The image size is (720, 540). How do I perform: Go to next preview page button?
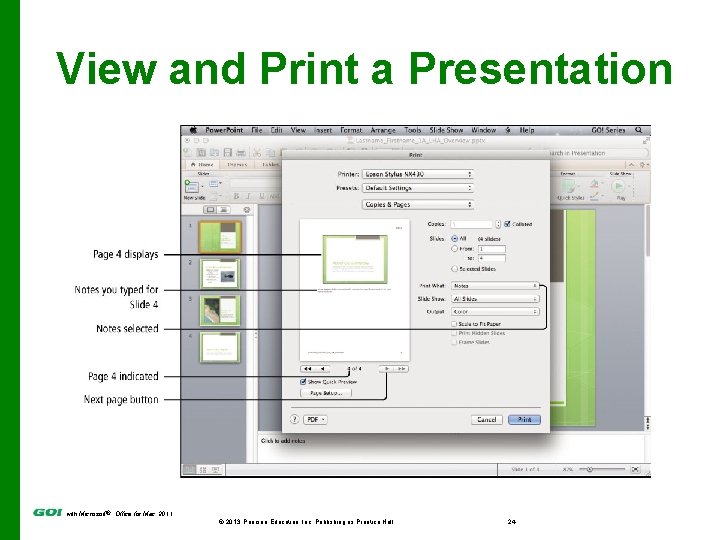pos(387,369)
